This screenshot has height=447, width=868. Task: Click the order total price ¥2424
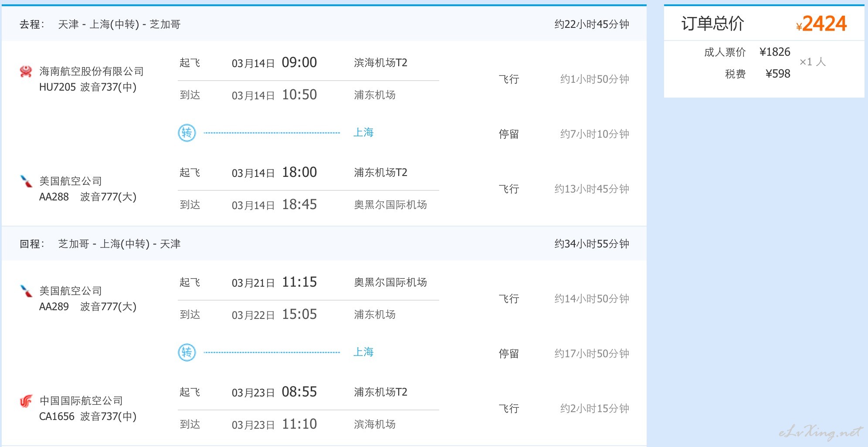click(821, 24)
